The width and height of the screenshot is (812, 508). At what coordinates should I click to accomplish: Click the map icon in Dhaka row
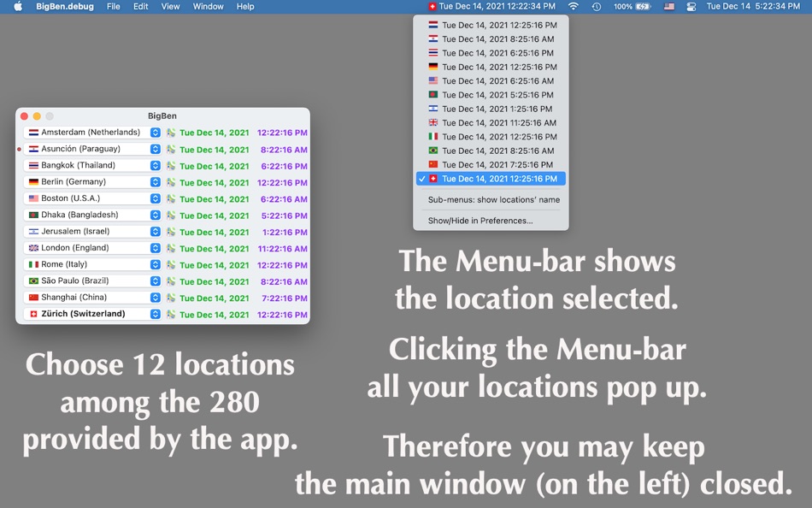pyautogui.click(x=171, y=216)
